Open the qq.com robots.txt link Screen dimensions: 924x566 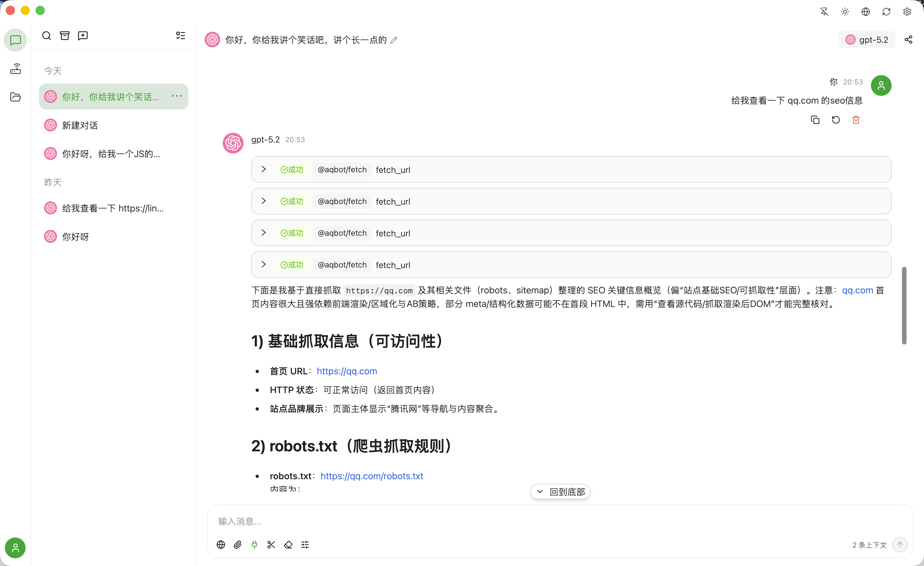coord(372,476)
